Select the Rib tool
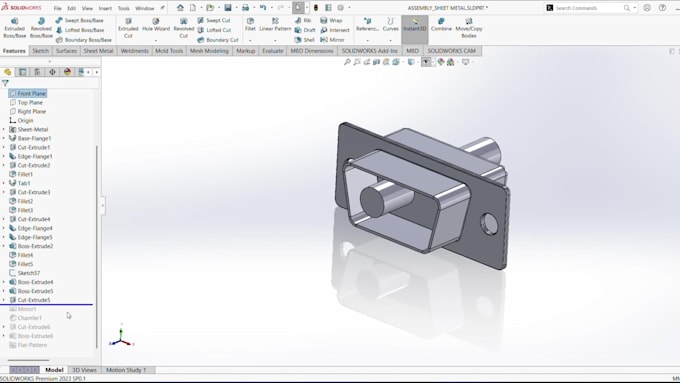This screenshot has width=680, height=383. click(303, 20)
